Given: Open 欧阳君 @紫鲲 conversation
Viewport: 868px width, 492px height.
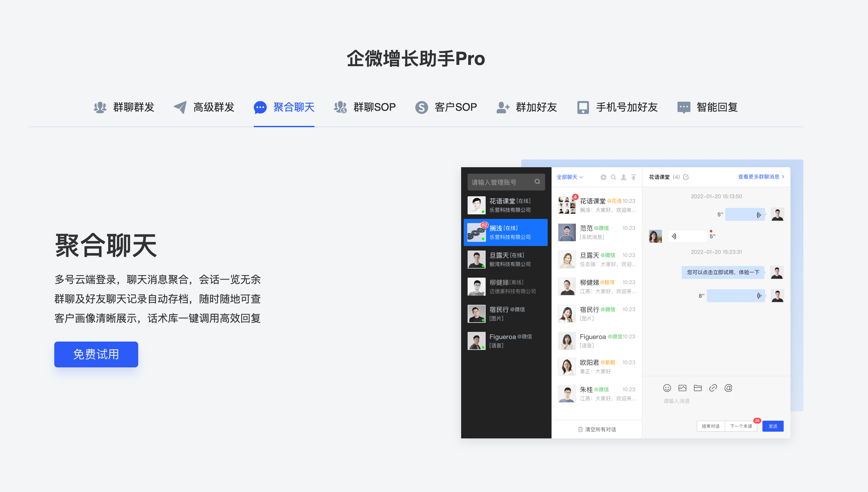Looking at the screenshot, I should 596,367.
